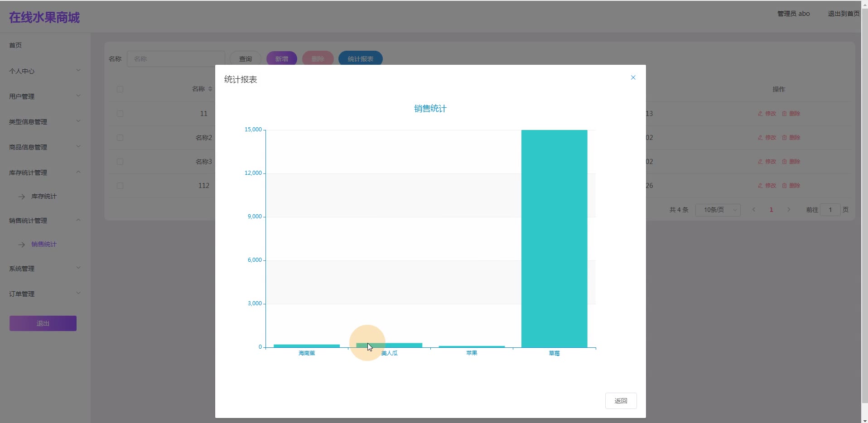The height and width of the screenshot is (423, 868).
Task: Collapse the 销售统计管理 sidebar menu
Action: (x=45, y=221)
